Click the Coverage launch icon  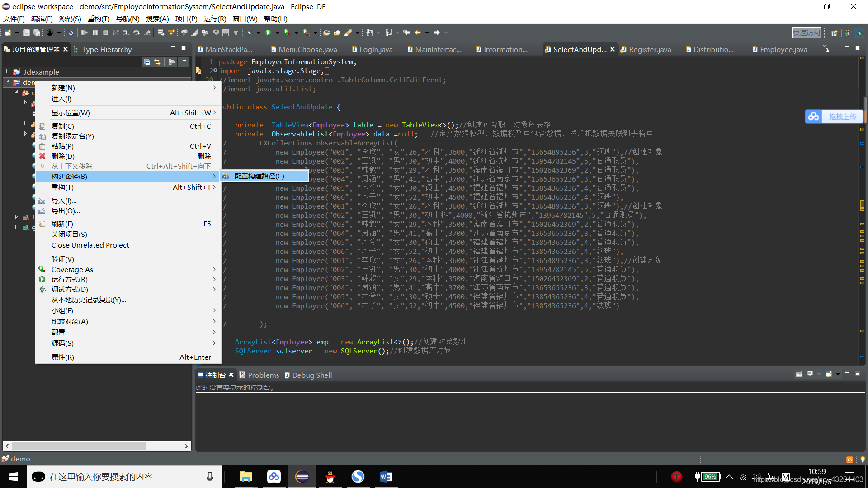pos(287,33)
